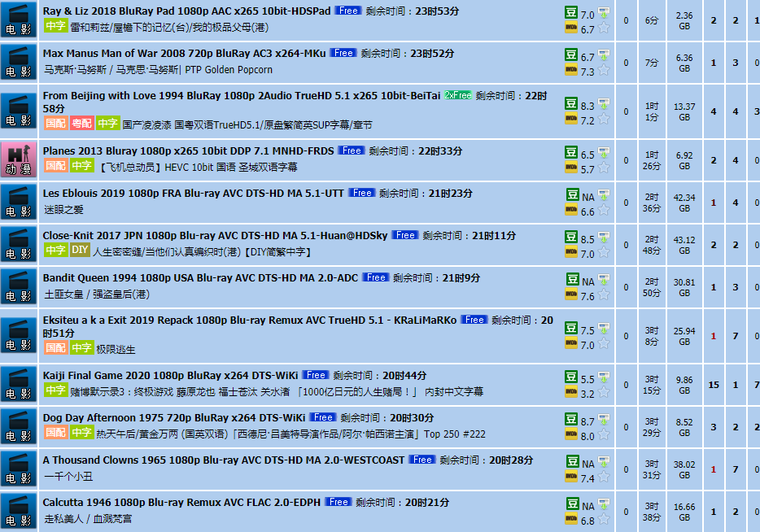Click the download icon for Dog Day Afternoon 1975

[604, 419]
